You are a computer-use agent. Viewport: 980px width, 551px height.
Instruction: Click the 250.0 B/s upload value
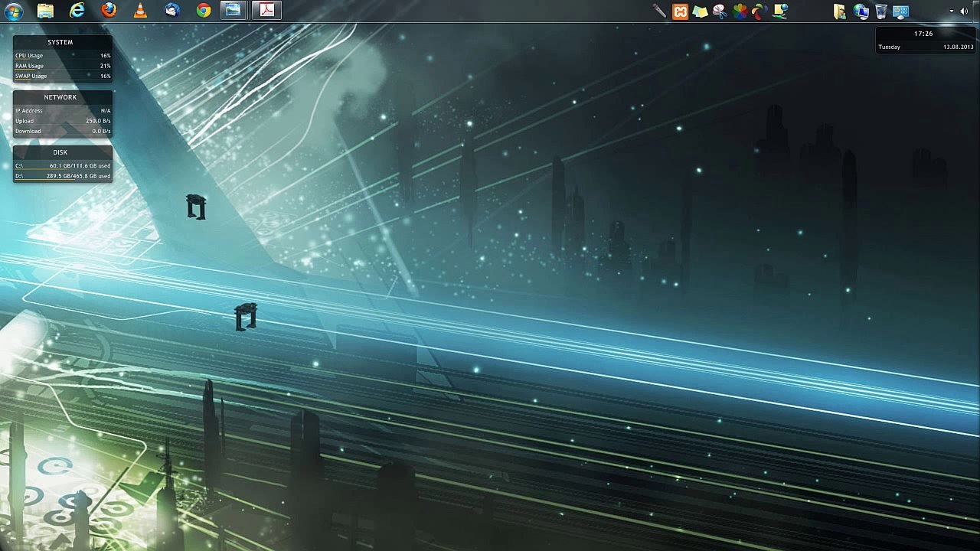coord(98,121)
